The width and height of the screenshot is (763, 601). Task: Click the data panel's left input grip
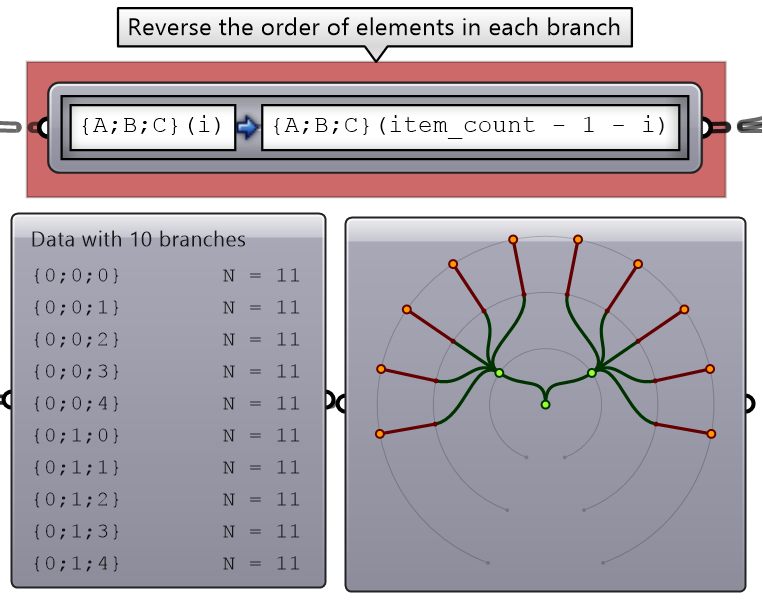point(7,400)
